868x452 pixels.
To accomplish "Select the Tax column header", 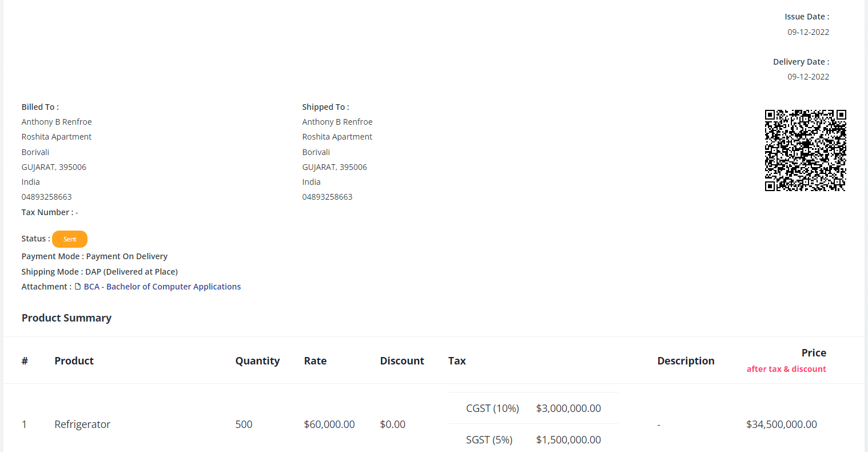I will pos(457,361).
